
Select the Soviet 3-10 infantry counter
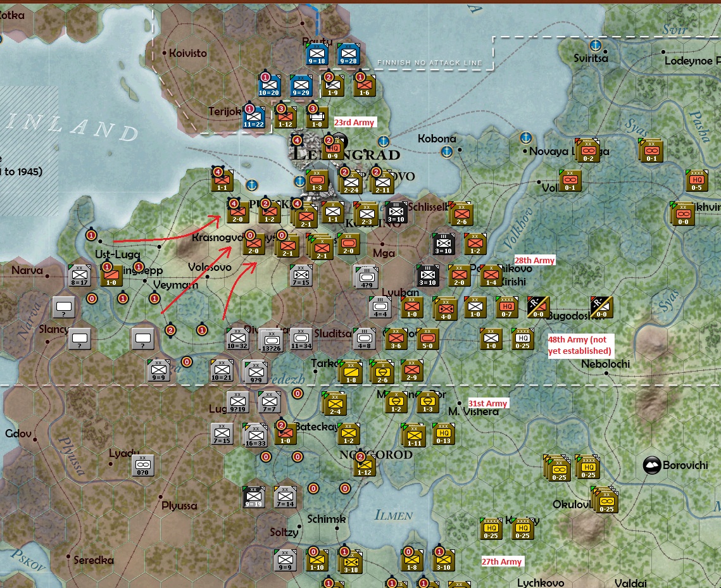443,560
